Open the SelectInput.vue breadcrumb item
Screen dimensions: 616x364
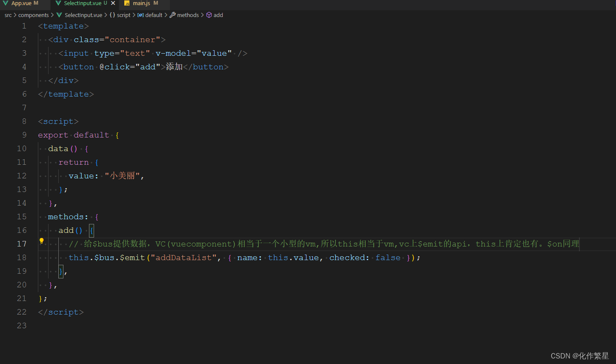(x=83, y=15)
